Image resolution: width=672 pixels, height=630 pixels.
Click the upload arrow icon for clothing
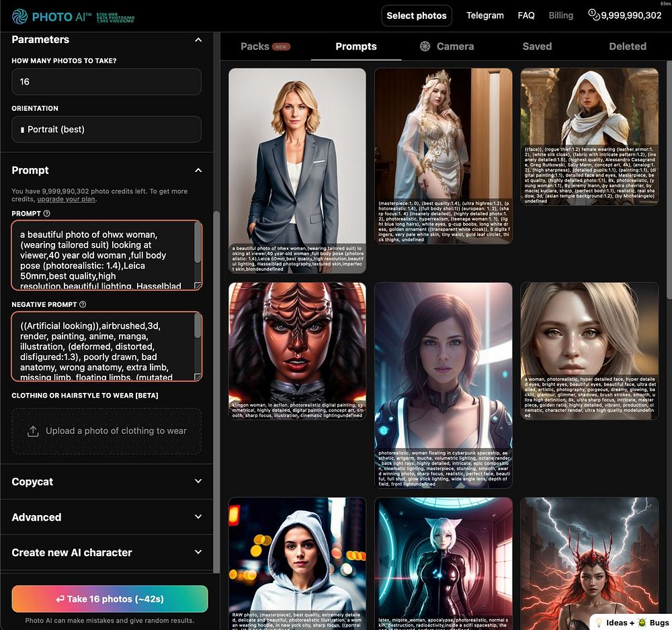[33, 431]
